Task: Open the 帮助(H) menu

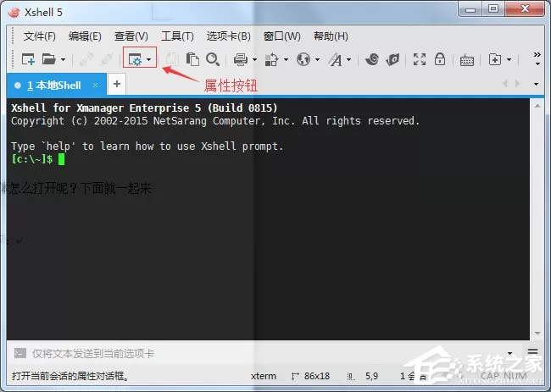Action: click(331, 36)
